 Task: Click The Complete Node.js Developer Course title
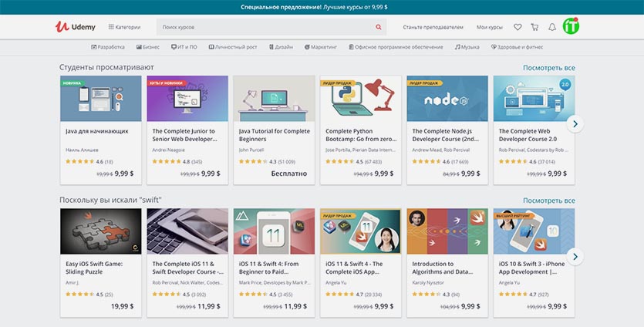point(446,135)
